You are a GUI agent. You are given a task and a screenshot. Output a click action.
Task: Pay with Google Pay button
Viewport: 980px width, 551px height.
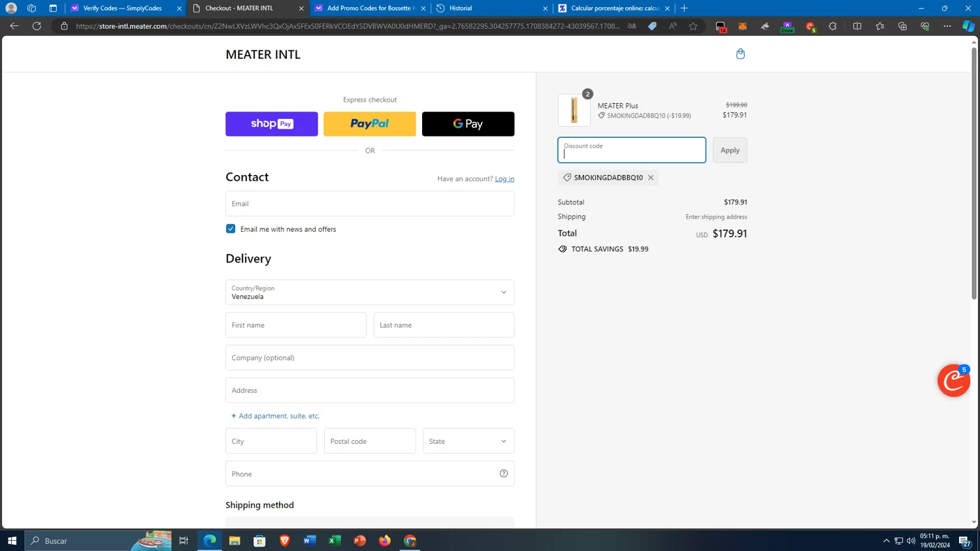coord(468,124)
